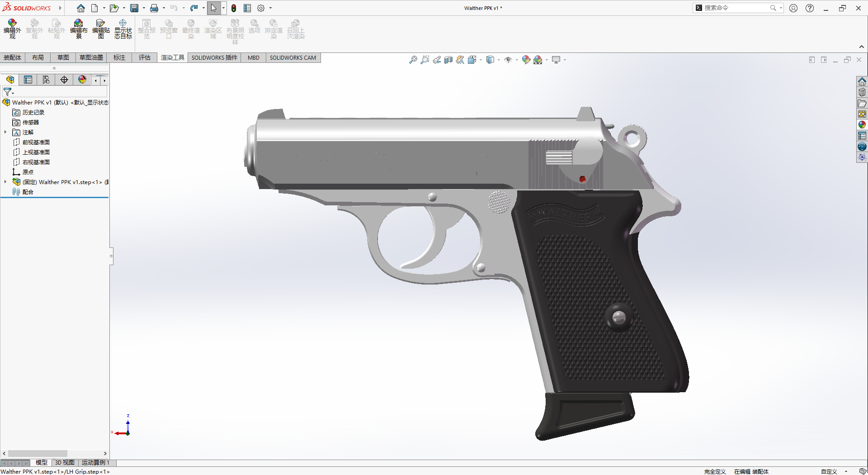Open DisplayManager color ball tab icon
868x475 pixels.
(x=82, y=80)
